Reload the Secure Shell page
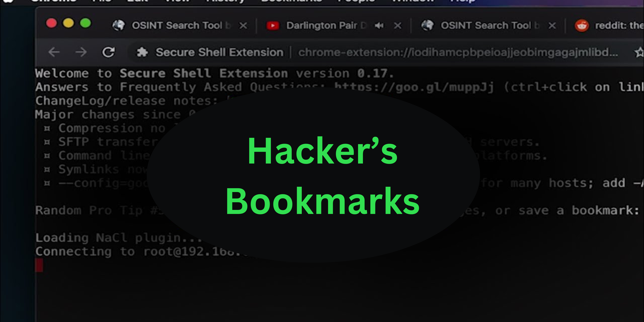The image size is (644, 322). (x=109, y=52)
